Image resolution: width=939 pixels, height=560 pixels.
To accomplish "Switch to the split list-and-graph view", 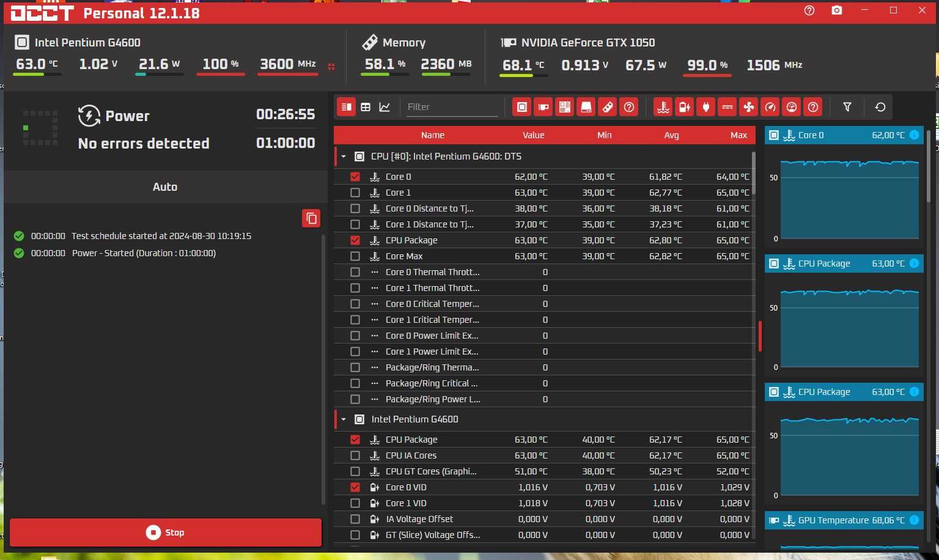I will (x=347, y=107).
